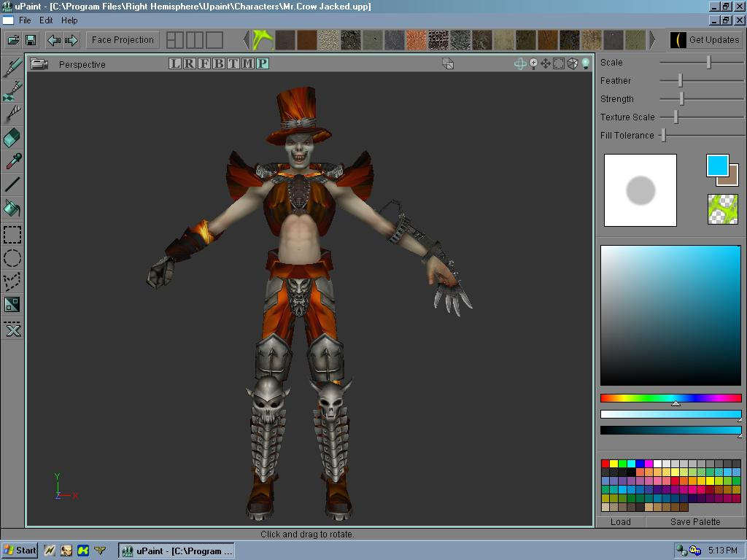This screenshot has width=747, height=560.
Task: Select the Airbrush tool
Action: point(11,90)
